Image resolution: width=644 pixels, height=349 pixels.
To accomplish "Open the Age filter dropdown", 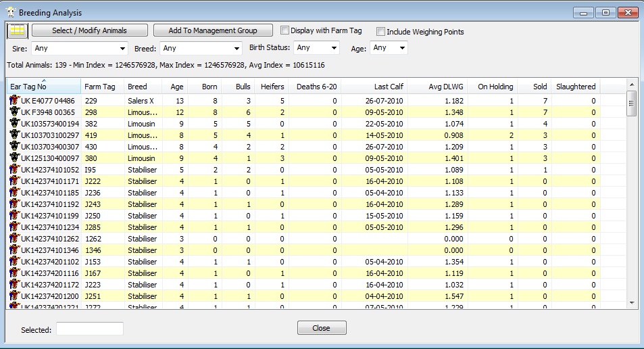I will [389, 48].
